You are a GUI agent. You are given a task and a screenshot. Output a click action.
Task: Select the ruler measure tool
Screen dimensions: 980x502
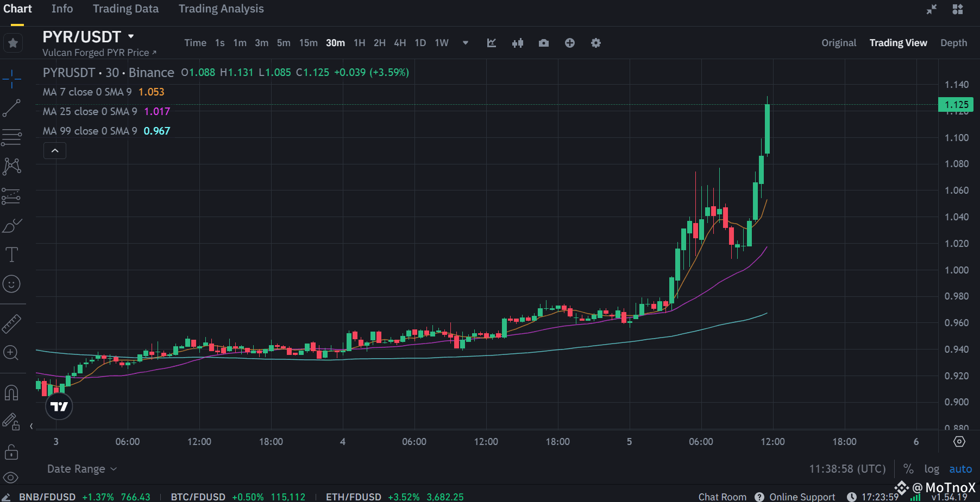pos(11,323)
